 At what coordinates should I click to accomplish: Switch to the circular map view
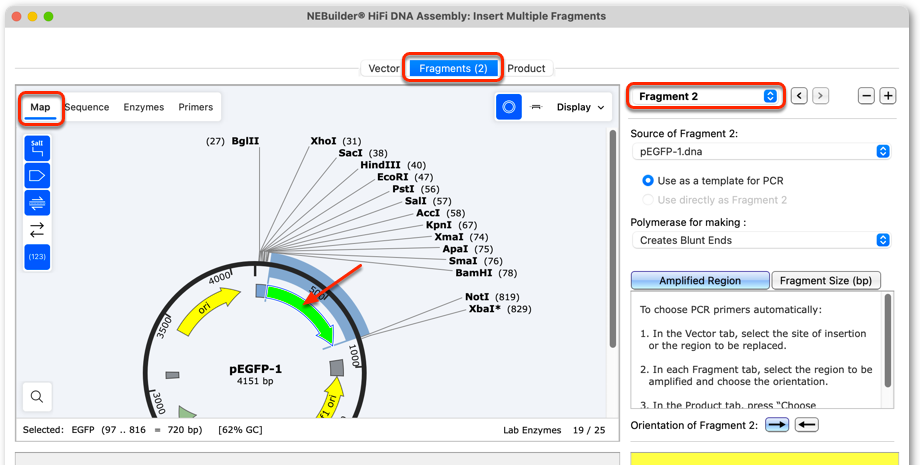509,107
